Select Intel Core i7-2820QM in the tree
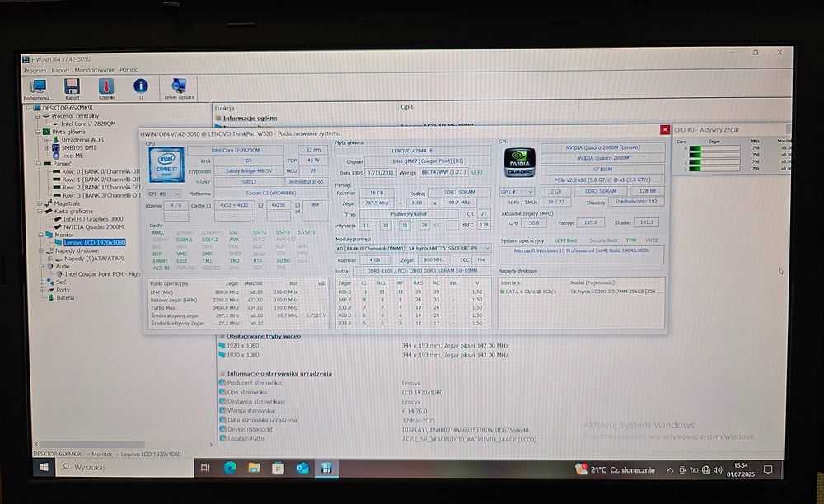 pos(88,124)
